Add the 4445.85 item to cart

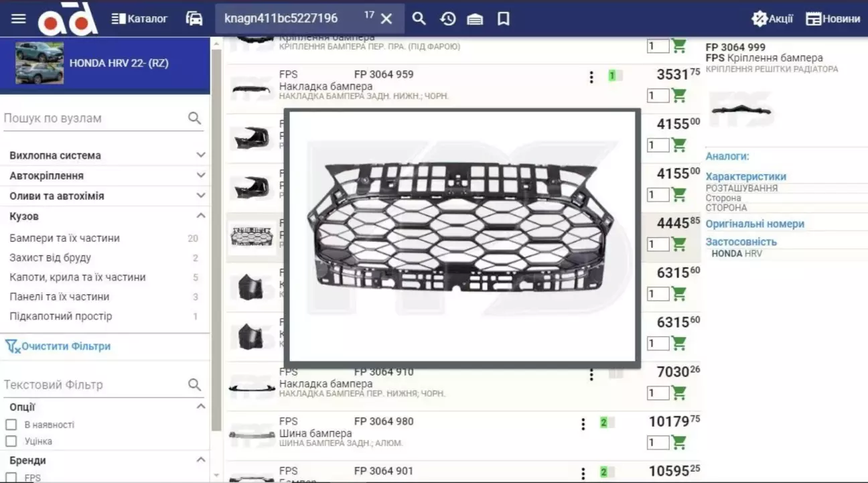[x=679, y=245]
